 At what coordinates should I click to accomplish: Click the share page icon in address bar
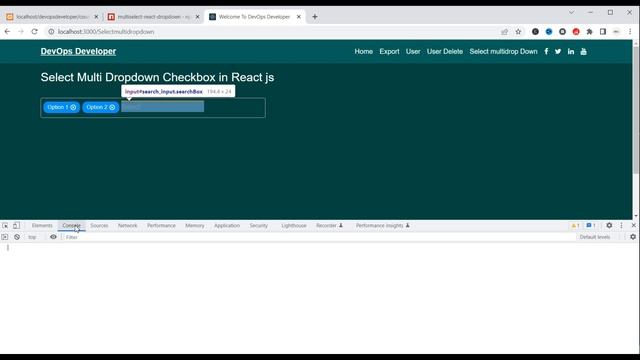pyautogui.click(x=504, y=31)
